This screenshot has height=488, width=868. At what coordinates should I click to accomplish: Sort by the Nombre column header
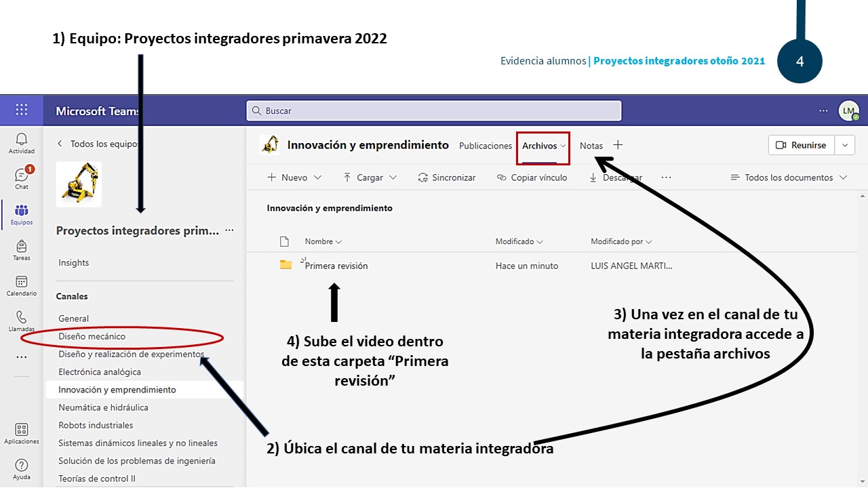323,241
